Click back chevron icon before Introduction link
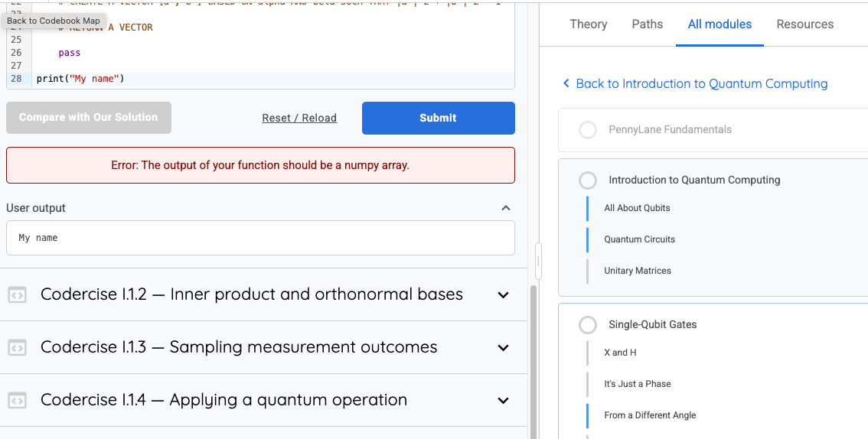Image resolution: width=868 pixels, height=439 pixels. (x=566, y=83)
